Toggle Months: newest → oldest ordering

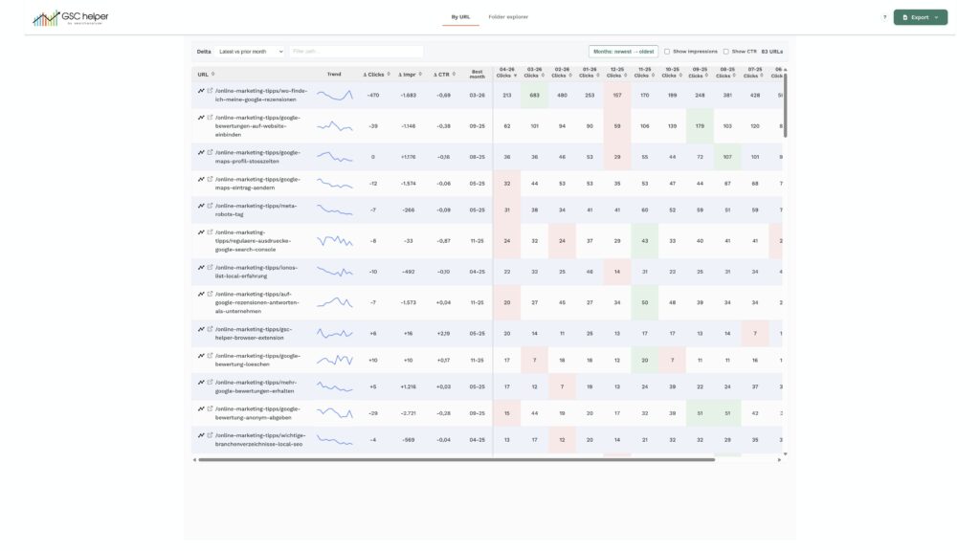[x=623, y=52]
